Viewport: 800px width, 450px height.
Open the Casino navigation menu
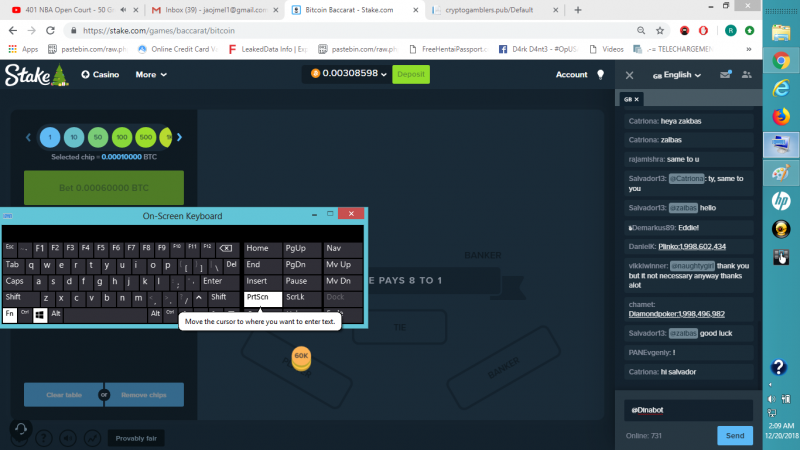tap(100, 74)
